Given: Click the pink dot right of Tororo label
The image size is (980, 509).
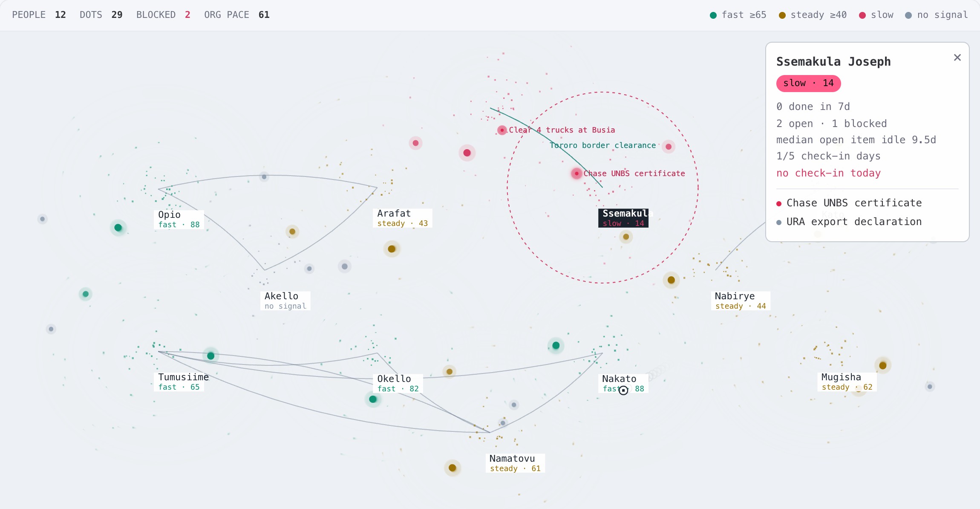Looking at the screenshot, I should [x=669, y=147].
